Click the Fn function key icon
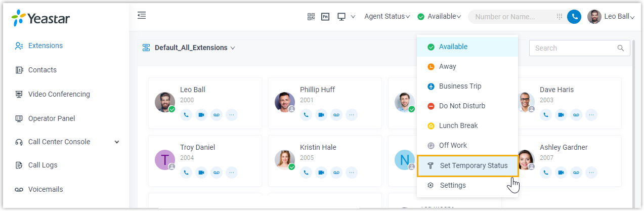The width and height of the screenshot is (644, 211). (x=325, y=17)
